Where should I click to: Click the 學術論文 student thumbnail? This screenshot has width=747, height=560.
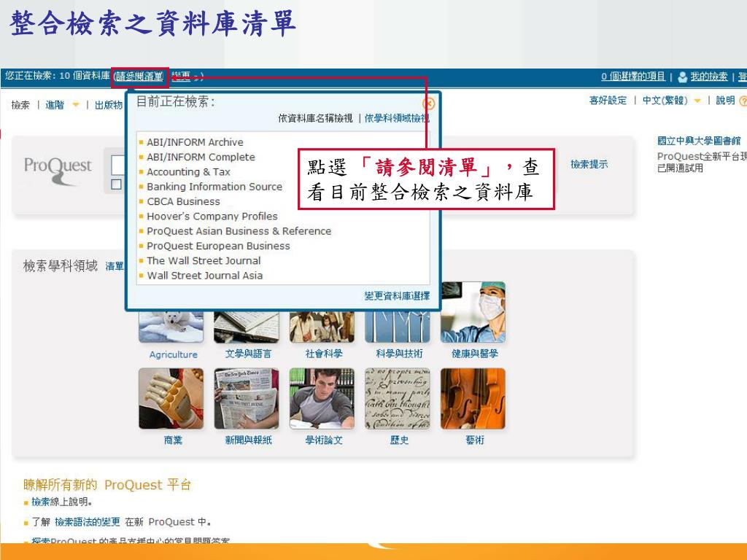322,399
